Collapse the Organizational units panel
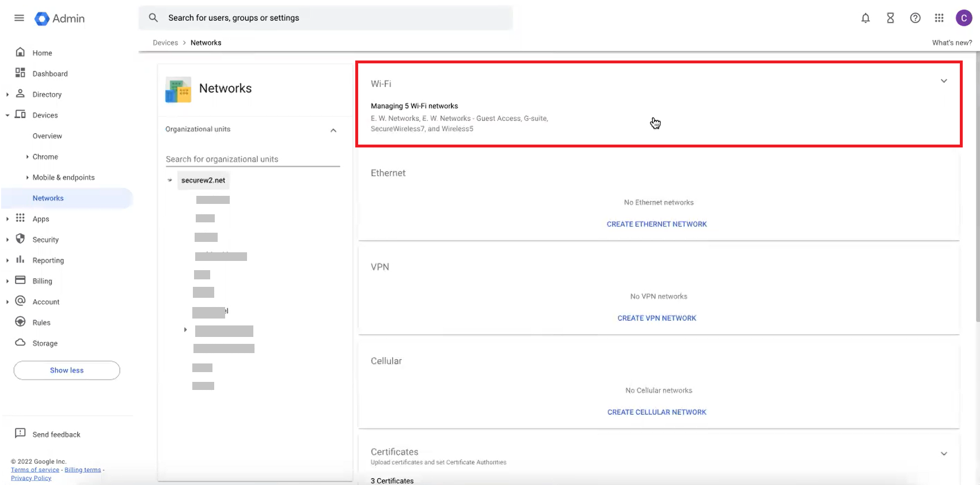The image size is (980, 485). pos(333,130)
